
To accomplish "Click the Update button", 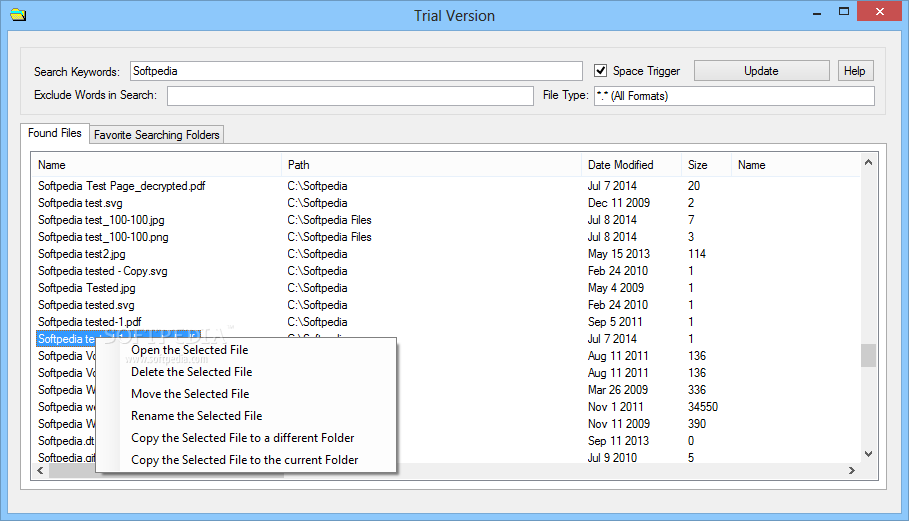I will [x=761, y=71].
